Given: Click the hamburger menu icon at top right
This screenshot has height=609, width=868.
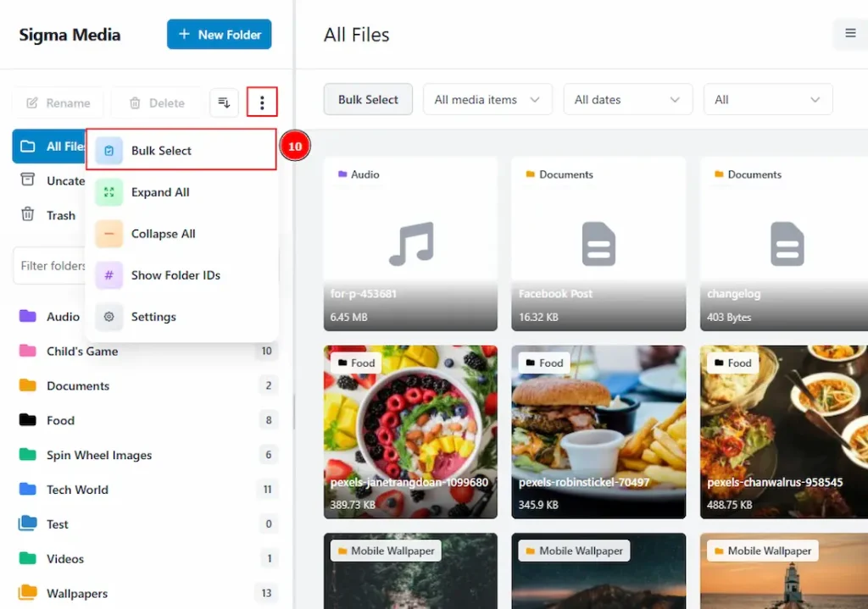Looking at the screenshot, I should point(850,34).
